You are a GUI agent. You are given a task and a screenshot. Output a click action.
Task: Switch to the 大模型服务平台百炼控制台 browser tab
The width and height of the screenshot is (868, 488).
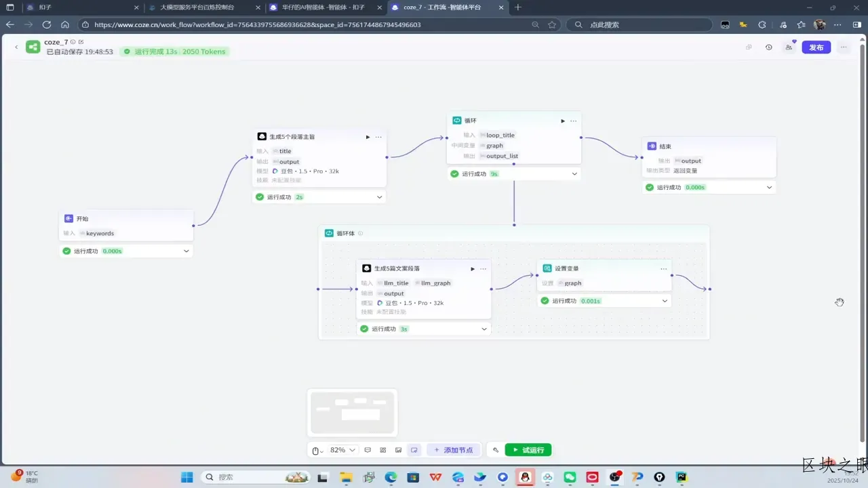pyautogui.click(x=197, y=7)
